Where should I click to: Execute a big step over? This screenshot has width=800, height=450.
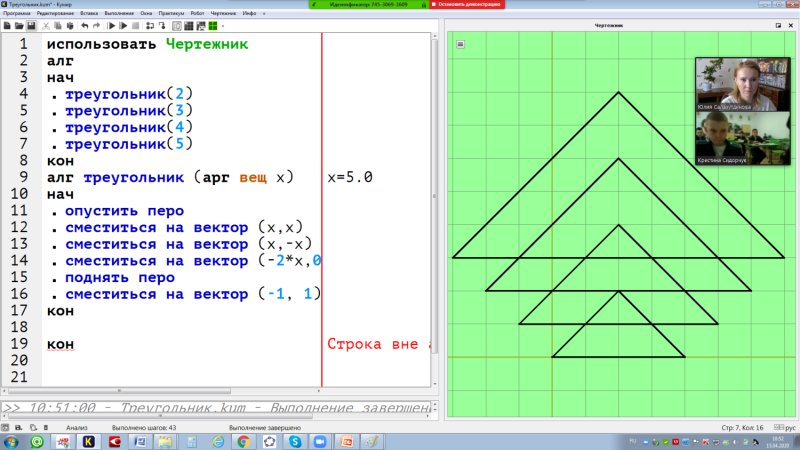tap(150, 26)
